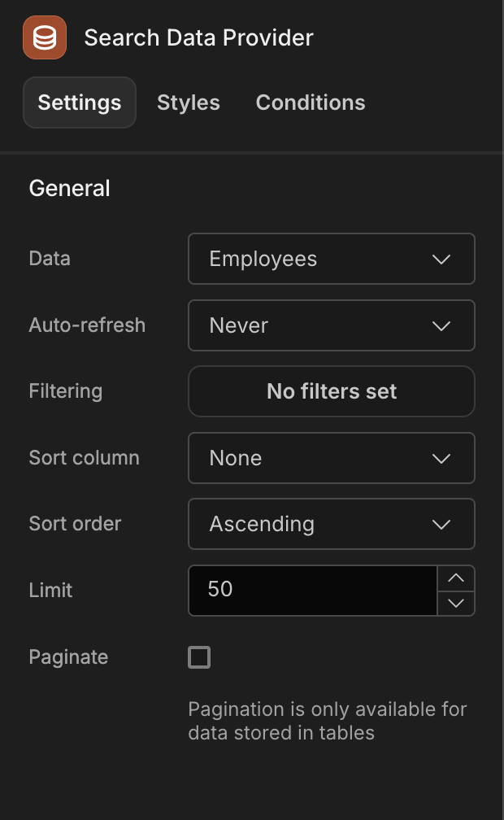
Task: Open the Auto-refresh Never dropdown
Action: 332,325
